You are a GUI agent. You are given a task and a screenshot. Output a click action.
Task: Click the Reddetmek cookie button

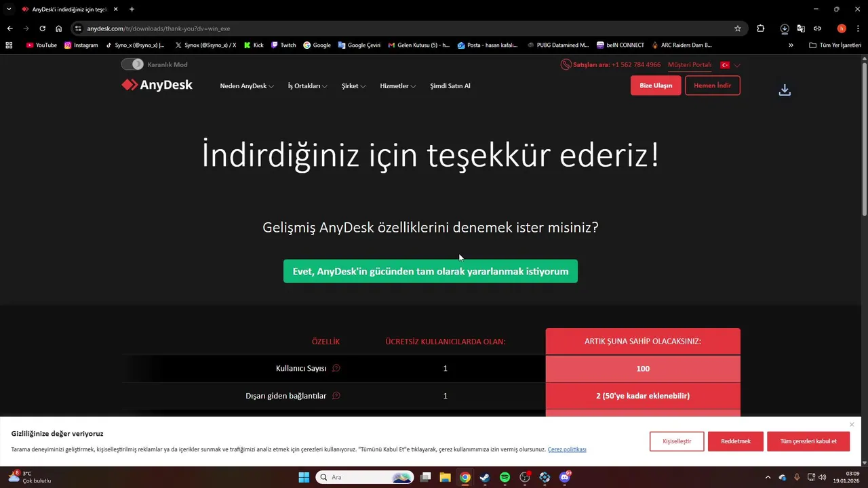[736, 441]
